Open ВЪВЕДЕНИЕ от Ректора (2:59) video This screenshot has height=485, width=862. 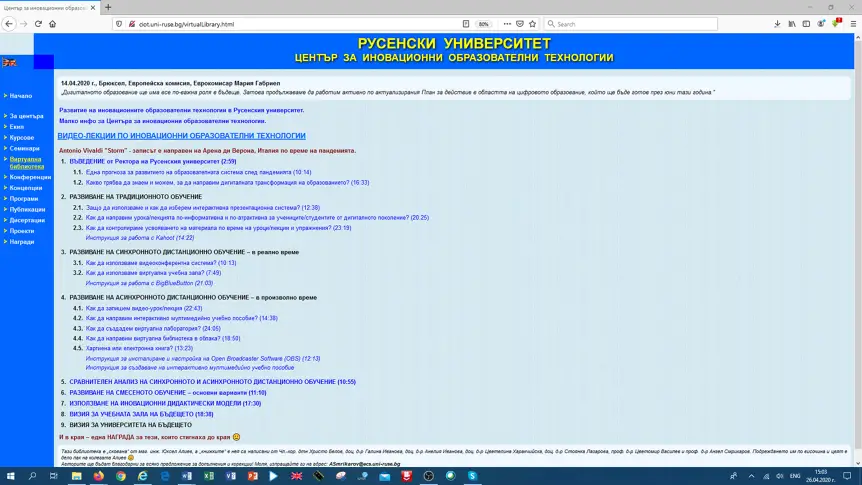[153, 162]
